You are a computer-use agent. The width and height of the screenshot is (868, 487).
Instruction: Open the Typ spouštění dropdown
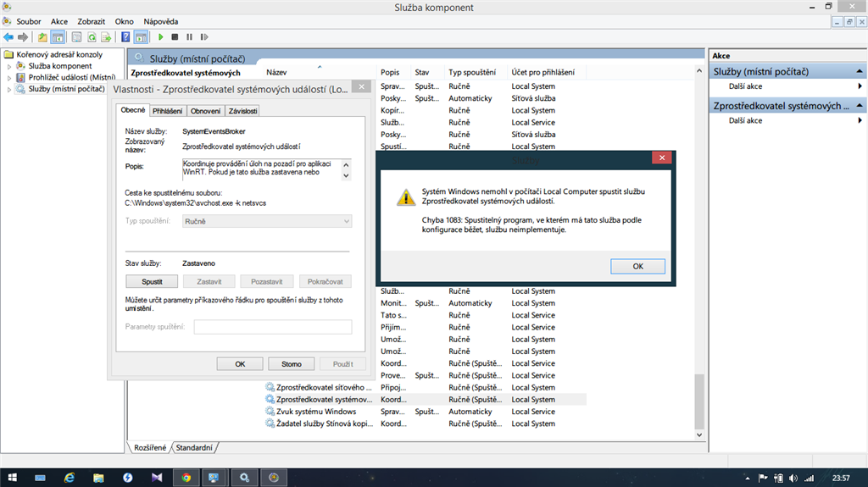[x=267, y=221]
